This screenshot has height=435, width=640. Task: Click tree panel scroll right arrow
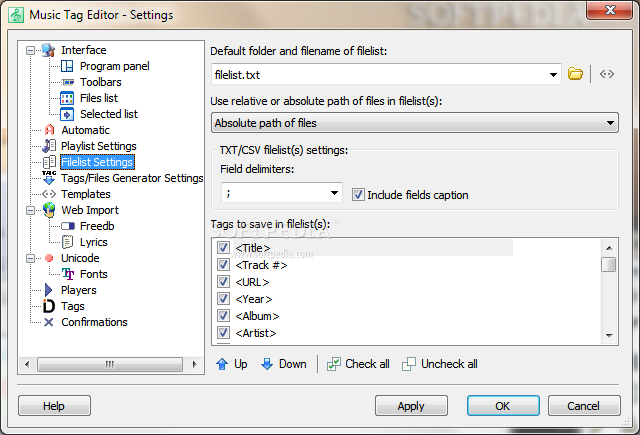pos(194,364)
